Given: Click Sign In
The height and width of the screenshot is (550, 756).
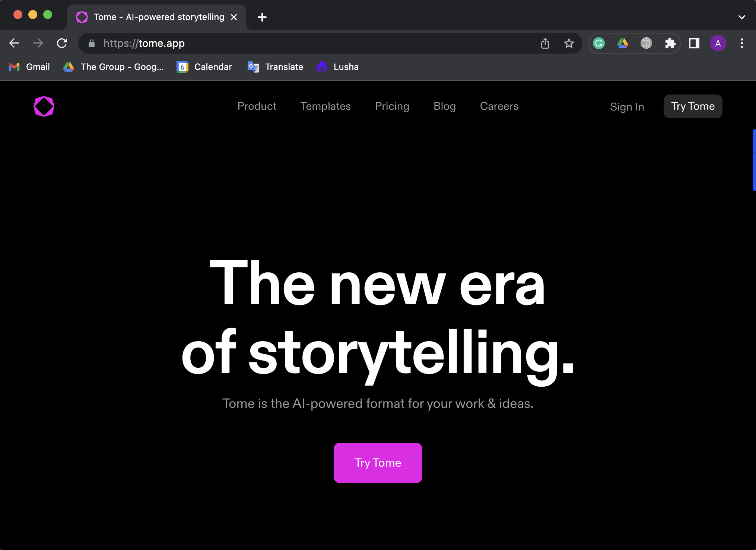Looking at the screenshot, I should [627, 107].
